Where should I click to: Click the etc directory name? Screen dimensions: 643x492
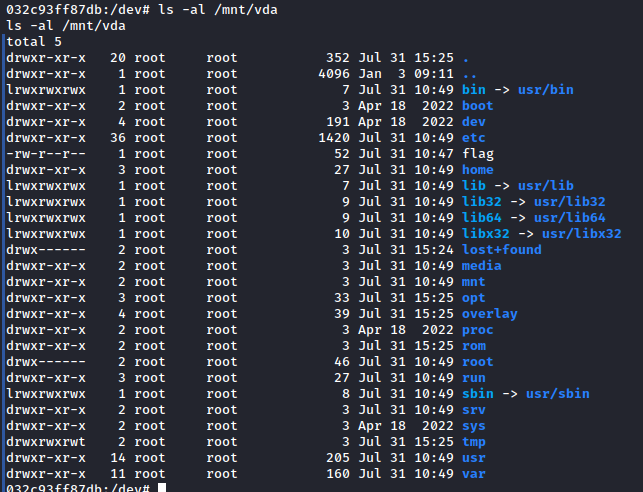(x=473, y=137)
